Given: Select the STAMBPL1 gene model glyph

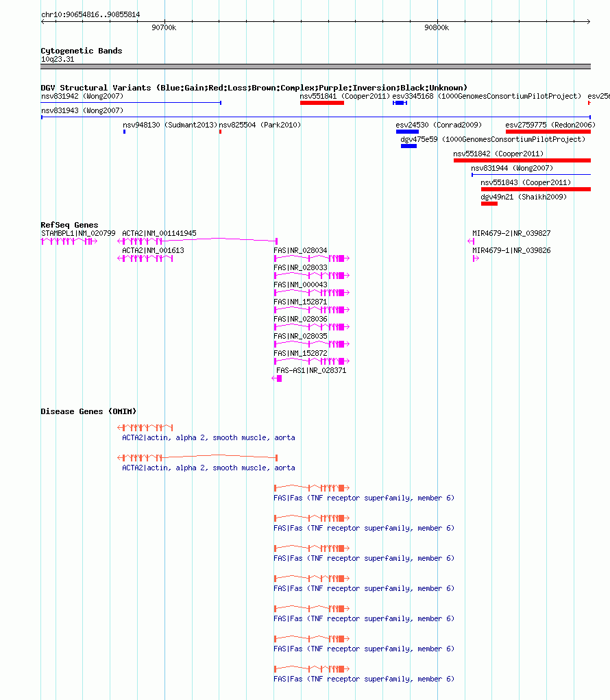Looking at the screenshot, I should pyautogui.click(x=69, y=241).
